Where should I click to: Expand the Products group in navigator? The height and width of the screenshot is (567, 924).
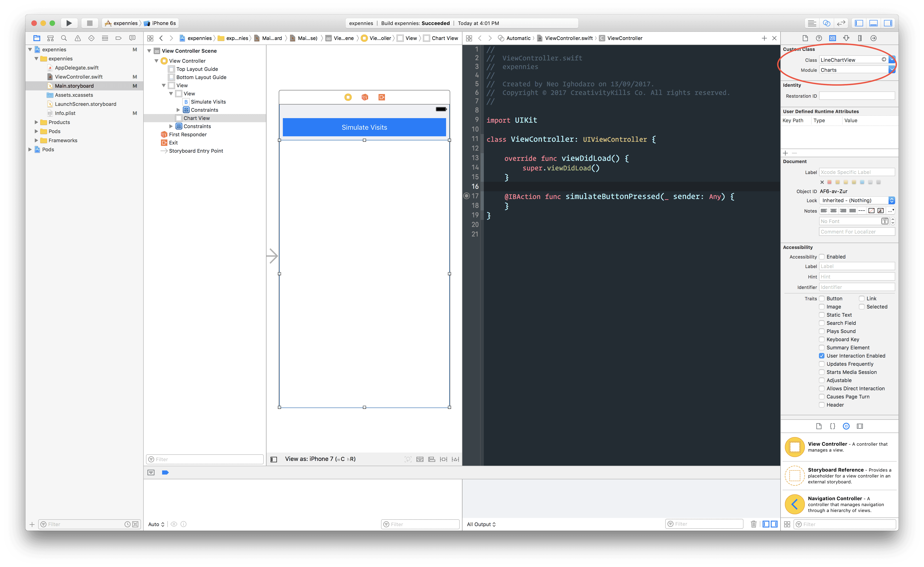(x=36, y=122)
